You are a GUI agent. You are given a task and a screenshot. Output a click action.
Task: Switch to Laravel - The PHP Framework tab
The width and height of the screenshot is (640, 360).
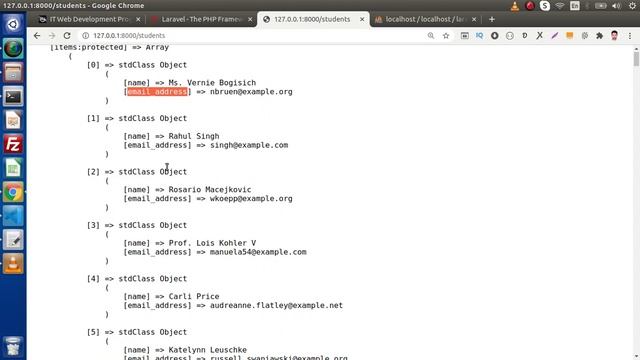point(202,19)
